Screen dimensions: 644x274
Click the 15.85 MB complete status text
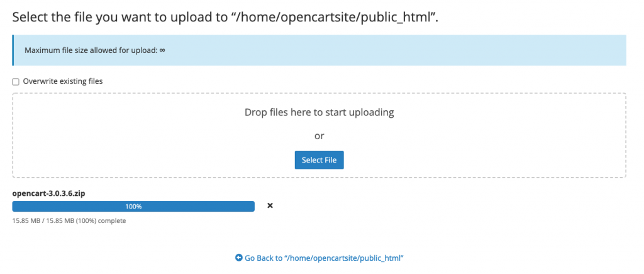coord(69,221)
